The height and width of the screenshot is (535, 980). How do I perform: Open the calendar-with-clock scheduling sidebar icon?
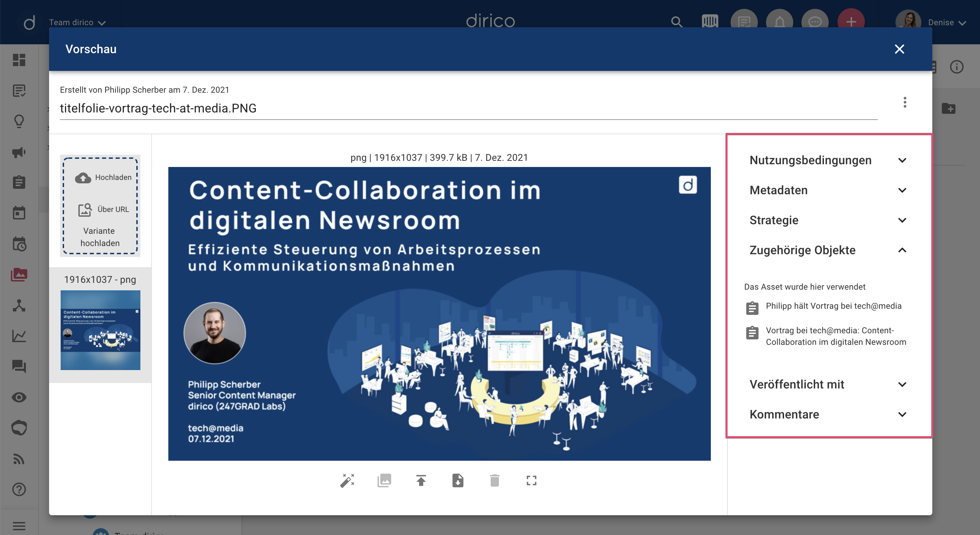(x=19, y=244)
